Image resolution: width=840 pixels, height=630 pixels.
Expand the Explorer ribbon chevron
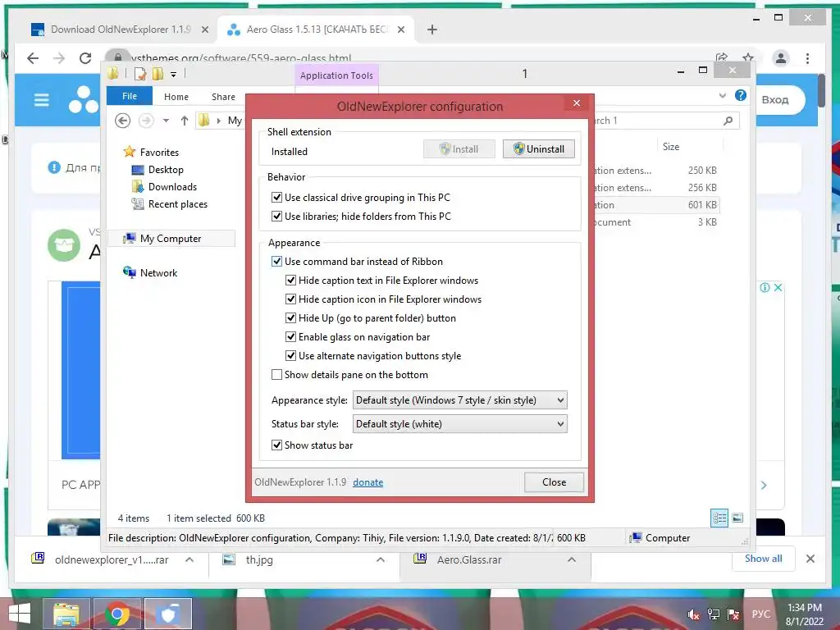[x=722, y=95]
